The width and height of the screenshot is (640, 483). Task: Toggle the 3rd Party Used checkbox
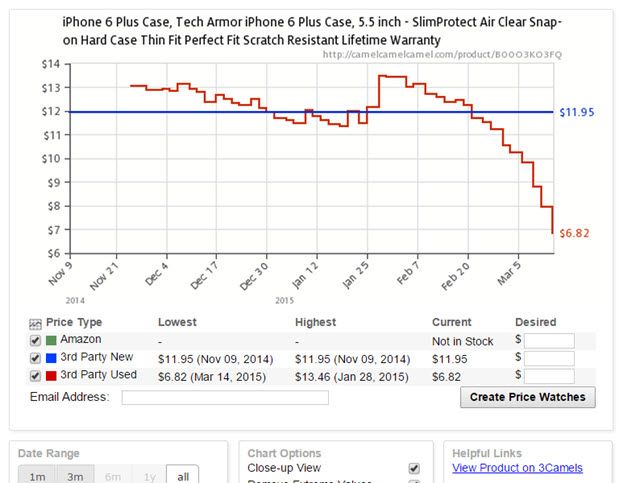pos(36,375)
